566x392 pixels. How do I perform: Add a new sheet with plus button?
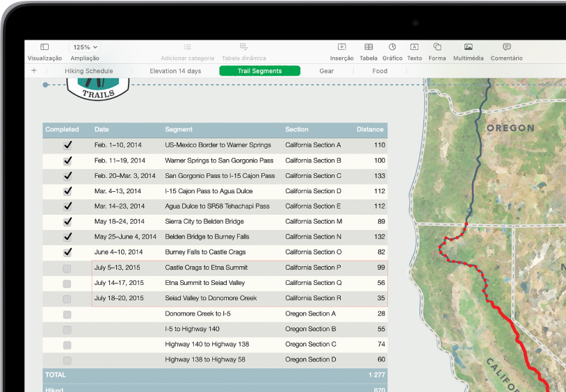(x=33, y=71)
